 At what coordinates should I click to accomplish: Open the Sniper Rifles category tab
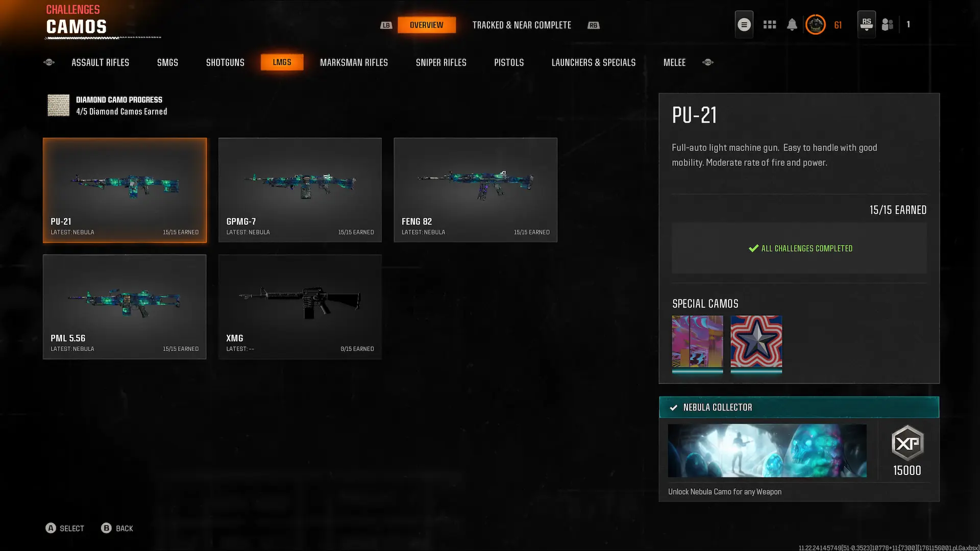point(441,62)
